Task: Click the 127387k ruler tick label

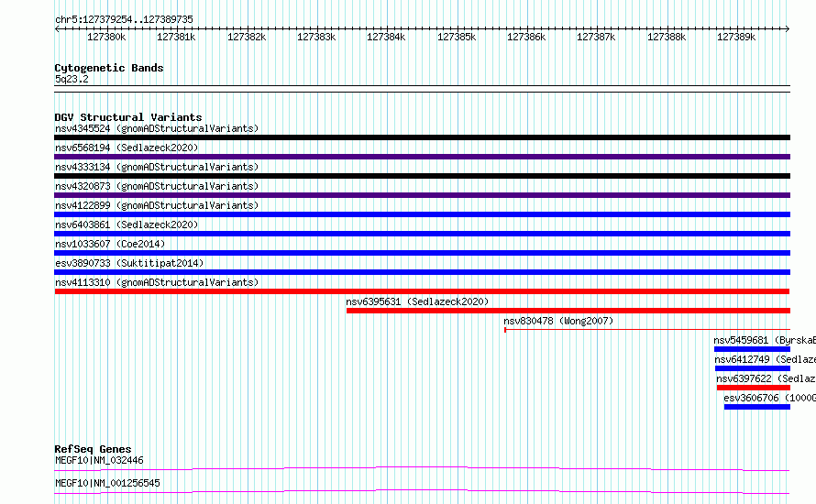Action: (596, 37)
